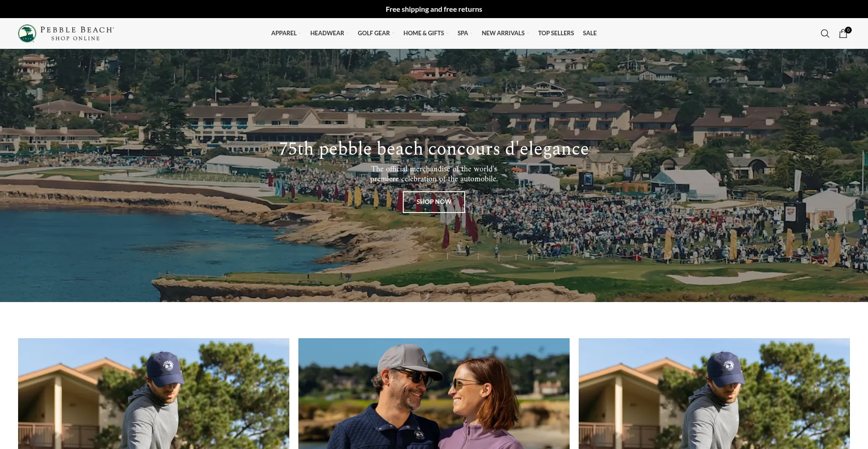Click the Pebble Beach lone cypress logo
Screen dimensions: 868x449
(27, 33)
